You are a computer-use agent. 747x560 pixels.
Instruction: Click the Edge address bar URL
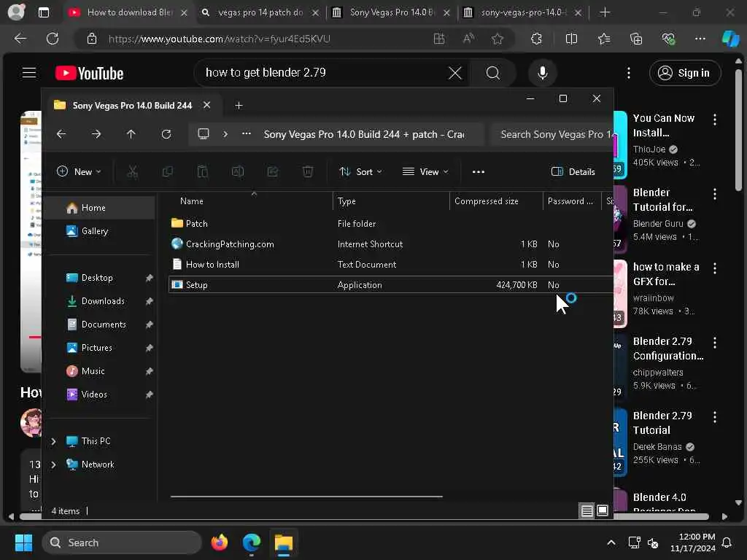[x=219, y=39]
